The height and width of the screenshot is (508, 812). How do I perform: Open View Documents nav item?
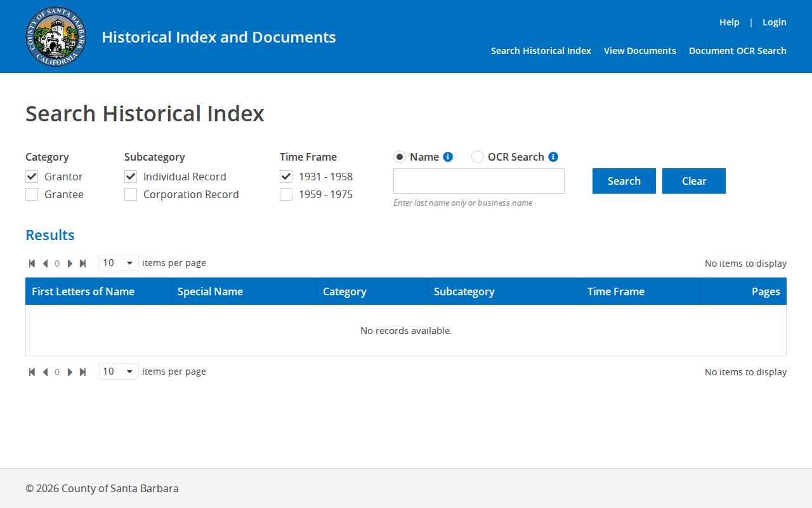click(640, 51)
